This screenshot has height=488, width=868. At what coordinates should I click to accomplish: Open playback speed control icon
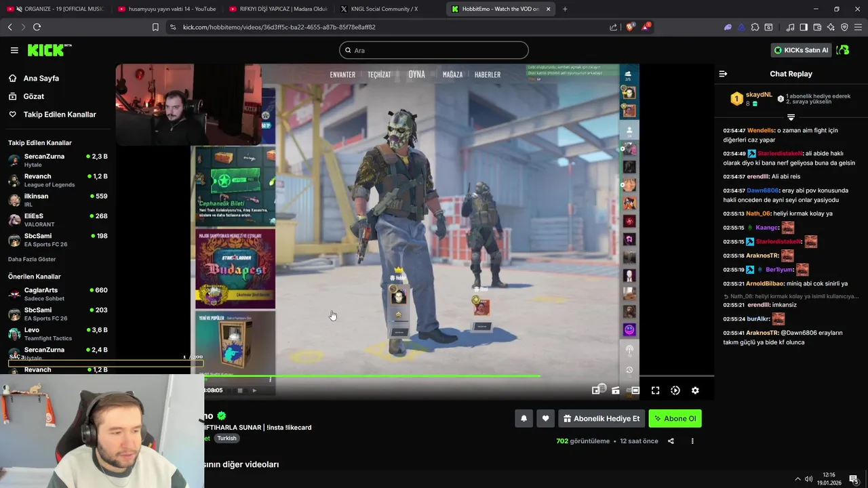tap(675, 390)
